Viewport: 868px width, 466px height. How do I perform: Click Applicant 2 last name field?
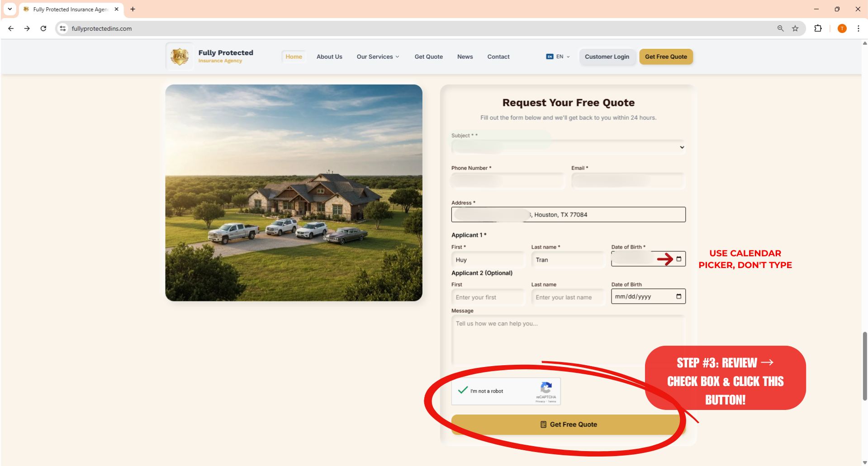pos(568,297)
